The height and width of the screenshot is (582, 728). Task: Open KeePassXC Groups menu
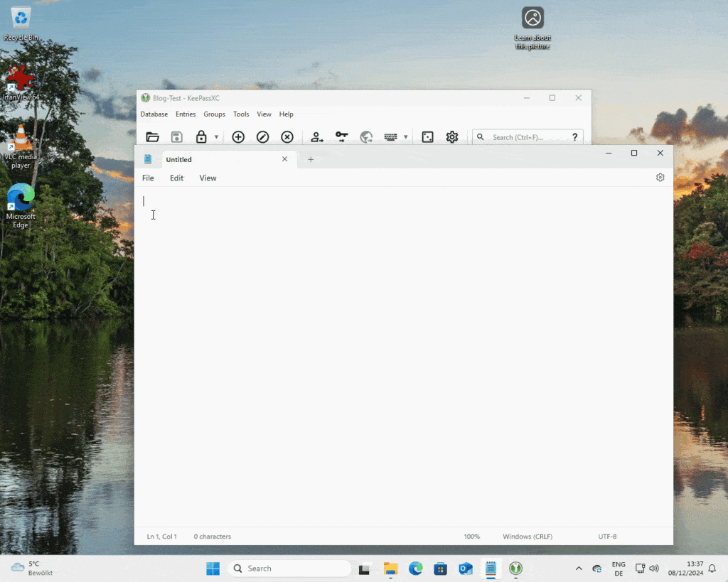pyautogui.click(x=215, y=114)
